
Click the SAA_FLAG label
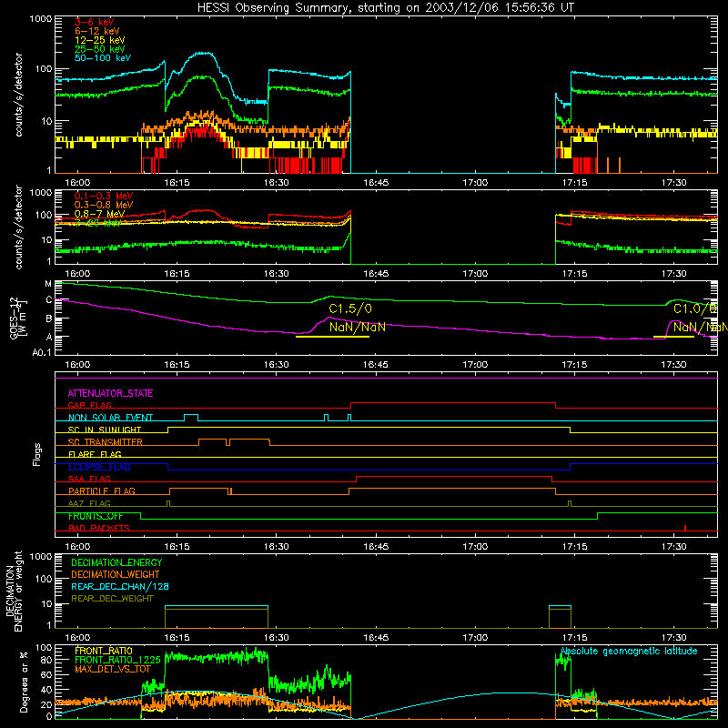[x=89, y=479]
